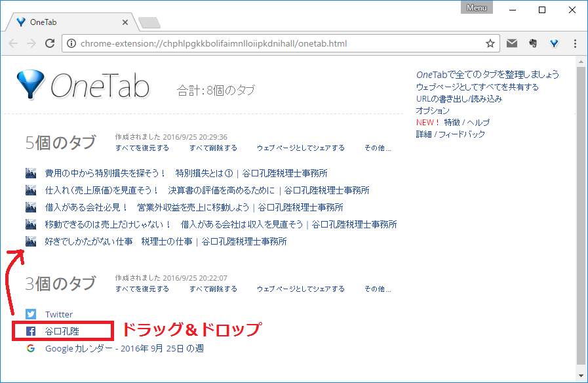Click the vertical scrollbar on the right
This screenshot has height=383, width=588.
[x=581, y=216]
